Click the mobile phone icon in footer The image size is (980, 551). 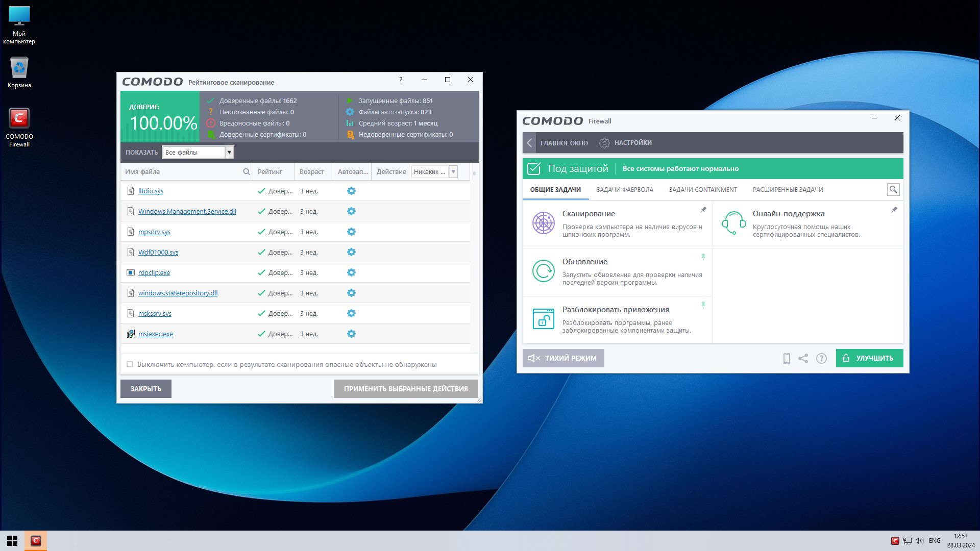coord(787,358)
